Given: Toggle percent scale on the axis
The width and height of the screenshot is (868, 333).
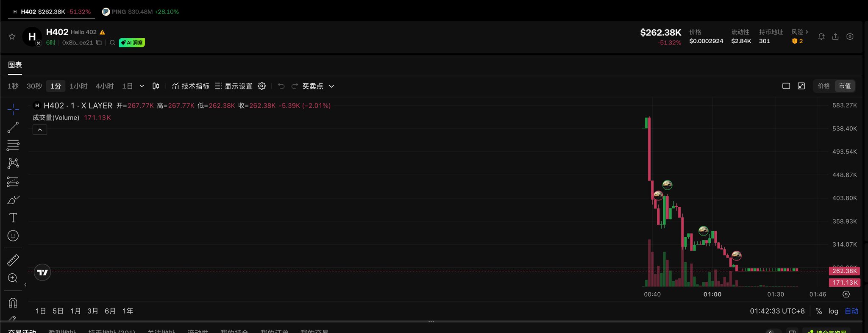Looking at the screenshot, I should pos(819,311).
